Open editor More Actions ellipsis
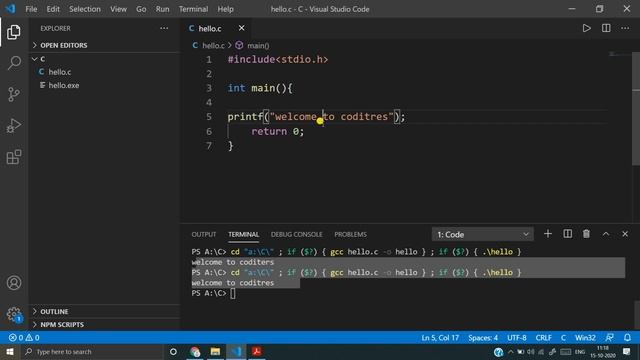 [625, 28]
